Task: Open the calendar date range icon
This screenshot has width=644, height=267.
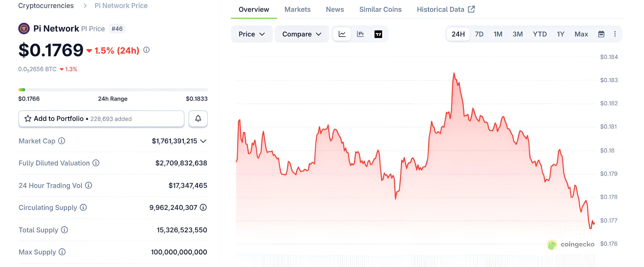Action: 602,34
